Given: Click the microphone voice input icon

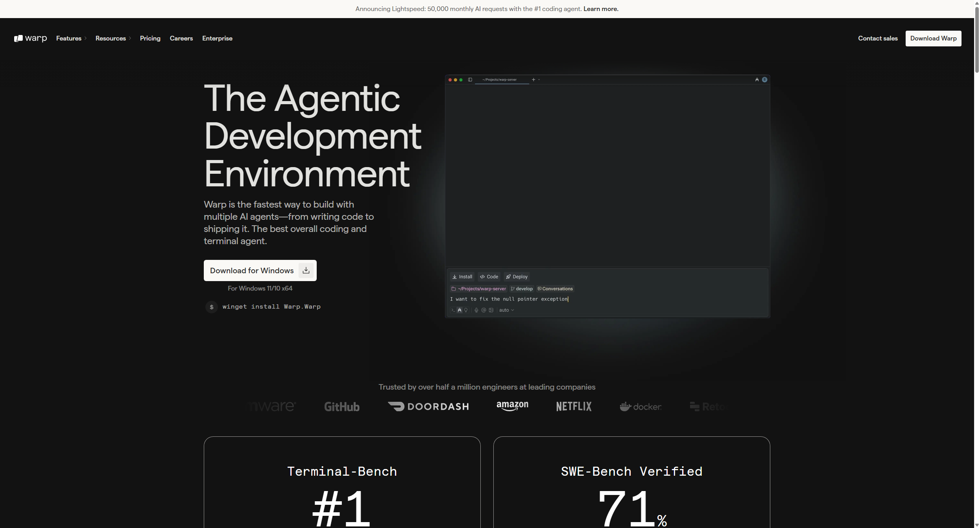Looking at the screenshot, I should 476,310.
